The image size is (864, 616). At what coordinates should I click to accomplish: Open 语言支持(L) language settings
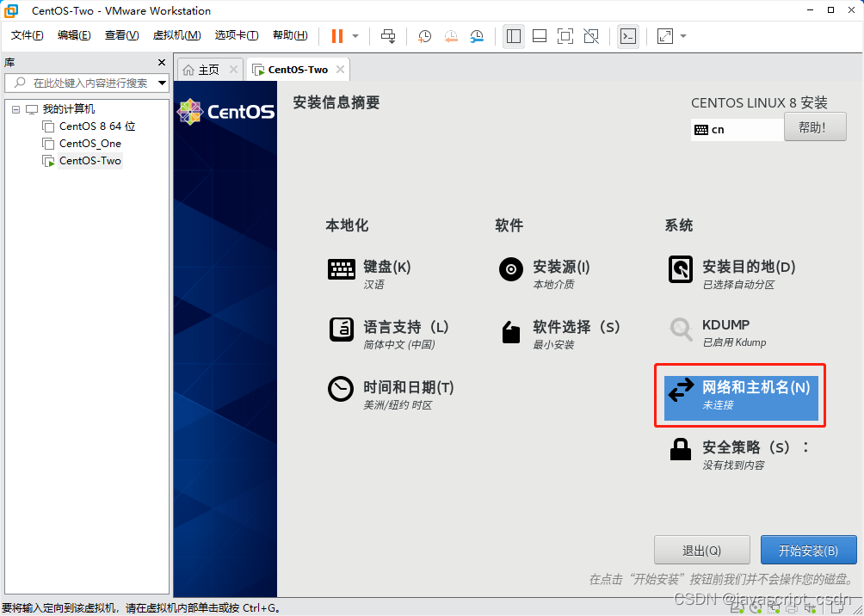(388, 334)
